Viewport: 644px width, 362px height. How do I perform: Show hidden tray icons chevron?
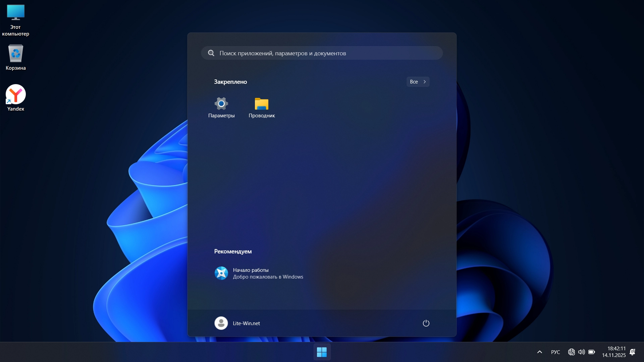540,352
